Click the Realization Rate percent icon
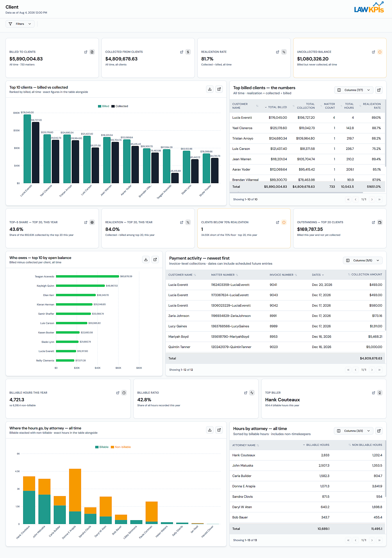The height and width of the screenshot is (558, 392). coord(284,52)
